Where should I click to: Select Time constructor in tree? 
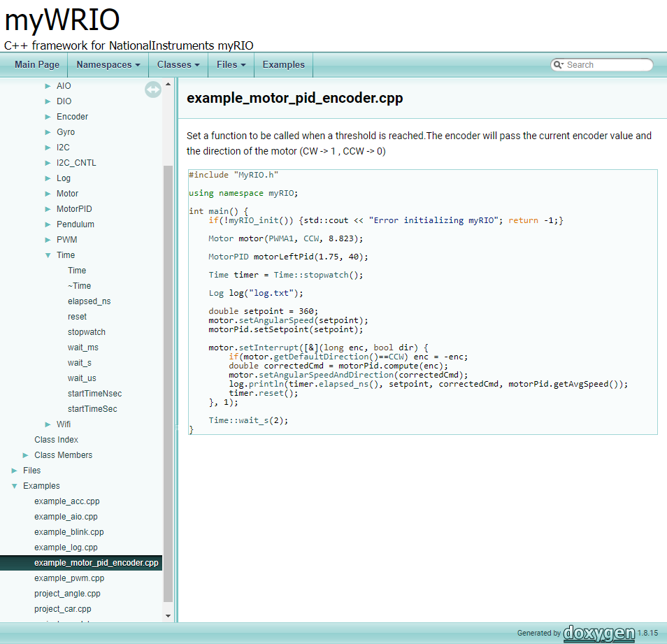[77, 271]
